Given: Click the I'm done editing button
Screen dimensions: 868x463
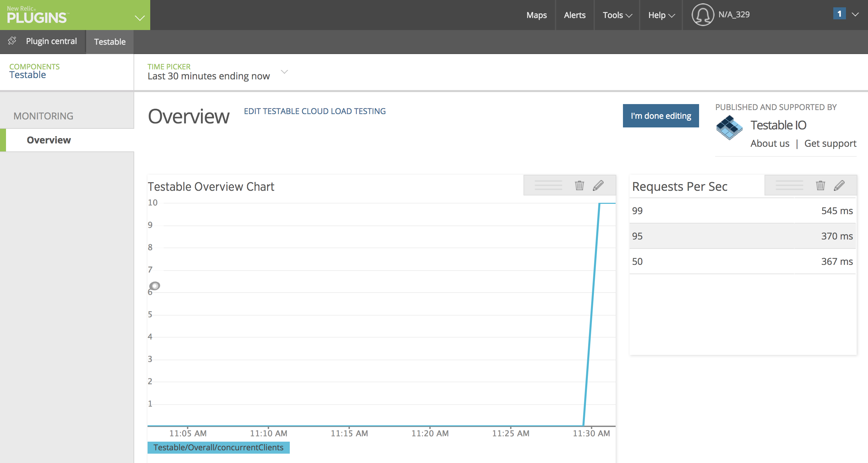Looking at the screenshot, I should (x=661, y=116).
